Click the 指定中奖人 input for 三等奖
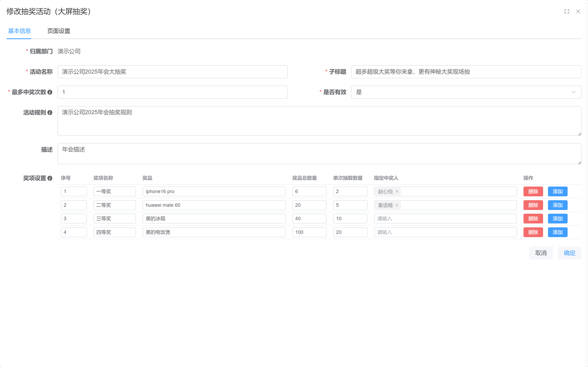 (x=445, y=218)
